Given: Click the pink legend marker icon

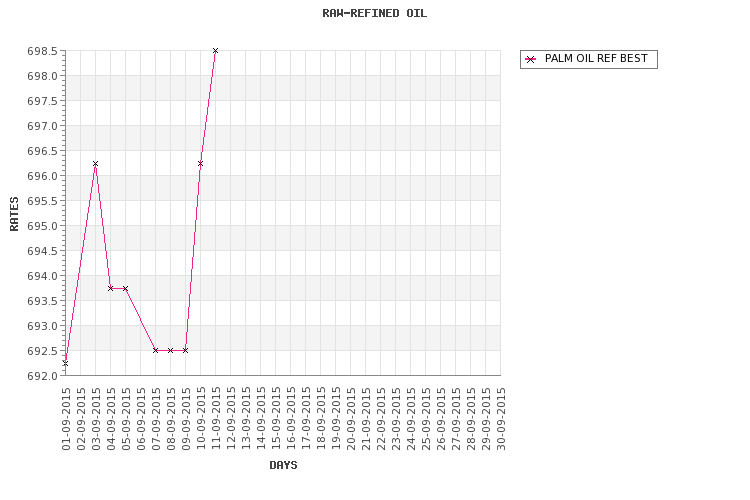Looking at the screenshot, I should 530,59.
